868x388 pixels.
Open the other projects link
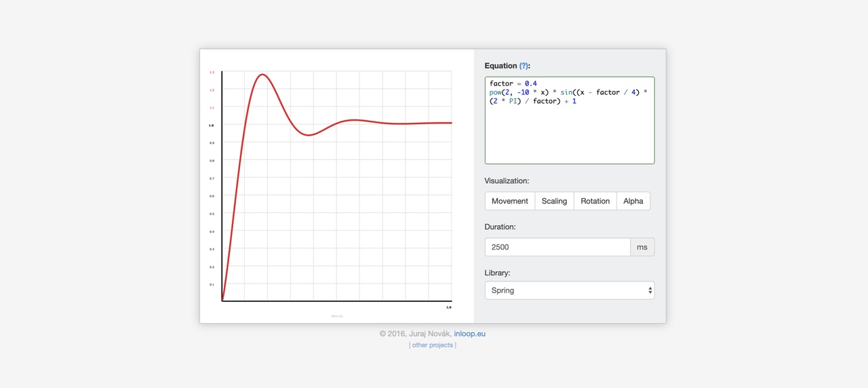[432, 345]
